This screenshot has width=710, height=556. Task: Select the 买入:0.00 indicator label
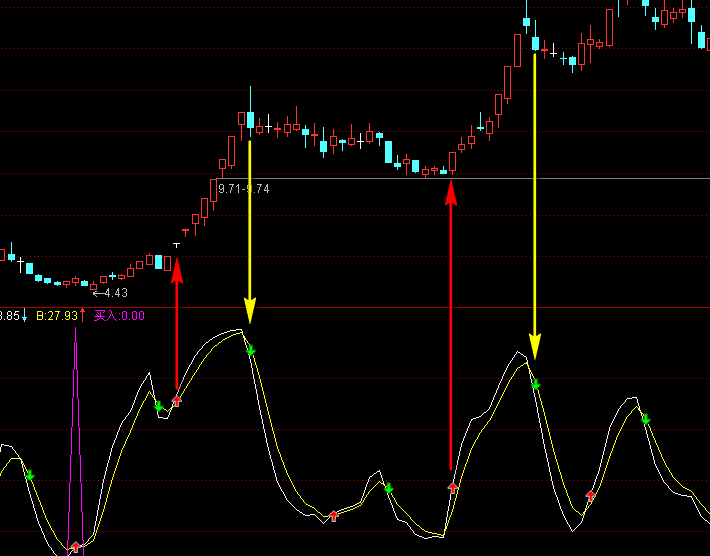119,316
